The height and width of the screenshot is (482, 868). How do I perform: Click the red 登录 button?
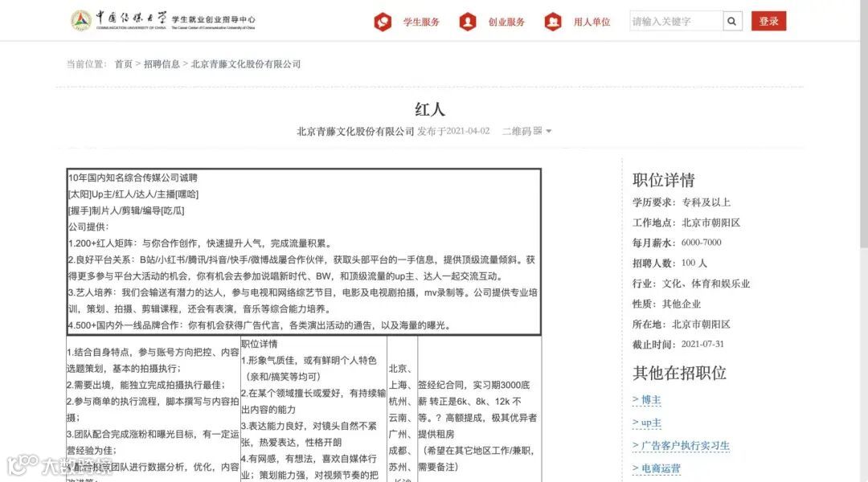pyautogui.click(x=768, y=21)
